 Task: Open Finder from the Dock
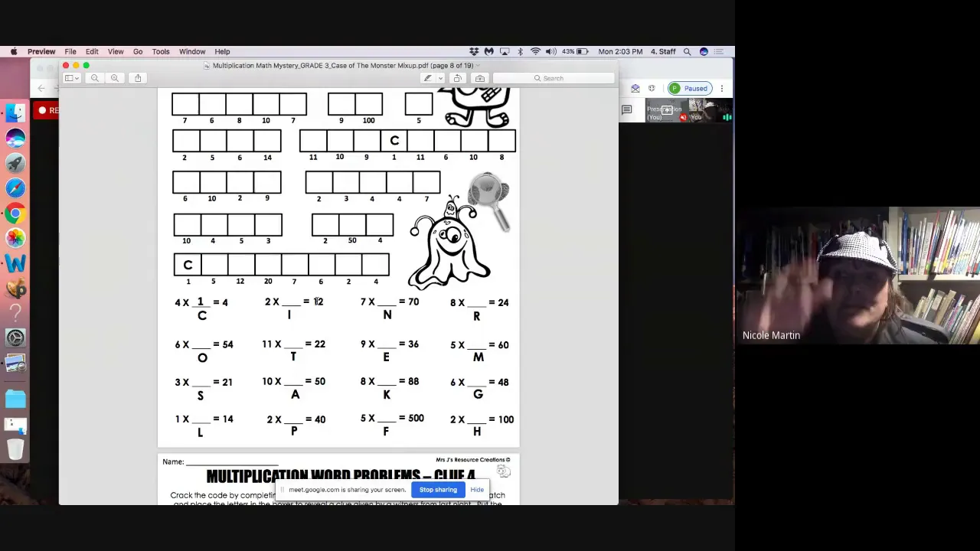click(15, 113)
